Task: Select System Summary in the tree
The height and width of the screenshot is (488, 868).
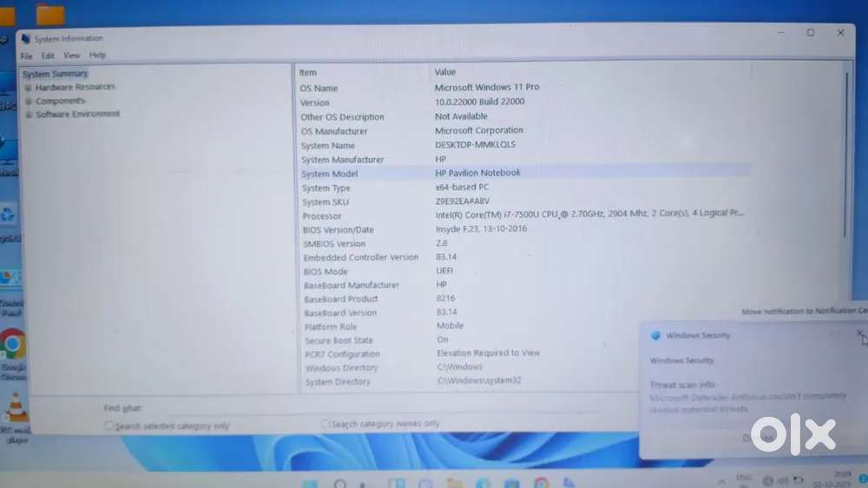Action: (56, 74)
